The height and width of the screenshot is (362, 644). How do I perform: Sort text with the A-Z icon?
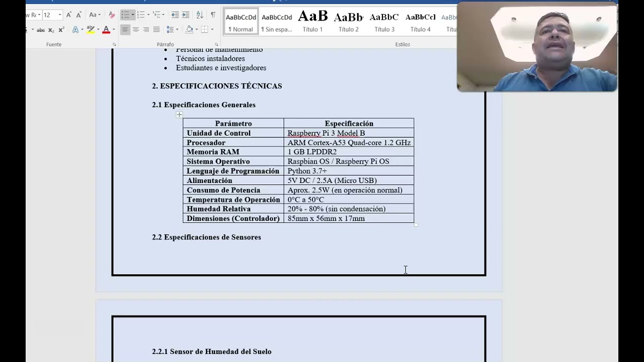(200, 15)
